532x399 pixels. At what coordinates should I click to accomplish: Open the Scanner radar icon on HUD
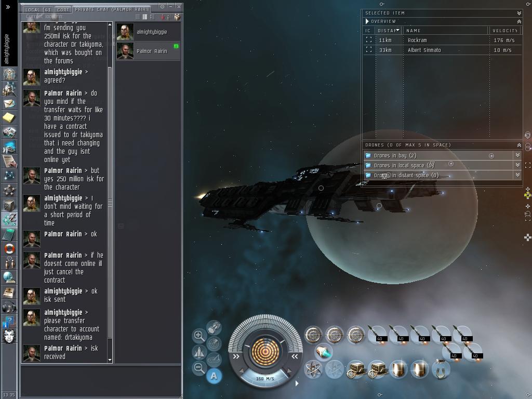pos(214,343)
